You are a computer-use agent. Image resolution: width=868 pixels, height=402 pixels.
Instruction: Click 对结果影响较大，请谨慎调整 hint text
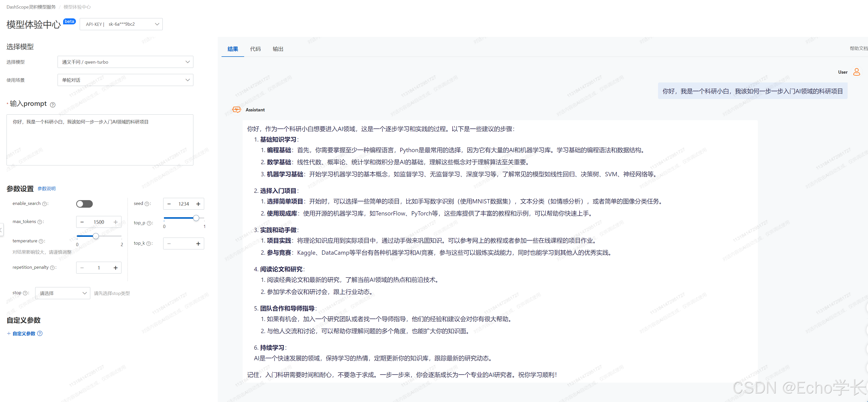coord(42,252)
